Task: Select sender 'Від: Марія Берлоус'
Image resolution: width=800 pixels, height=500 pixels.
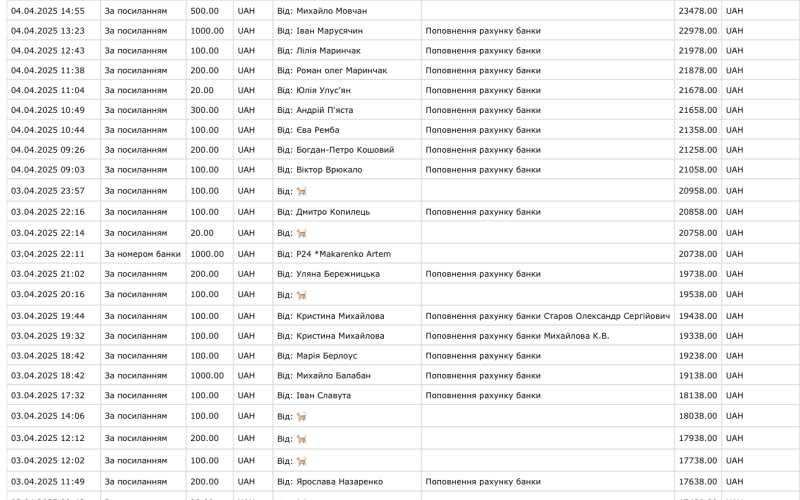Action: pos(317,356)
